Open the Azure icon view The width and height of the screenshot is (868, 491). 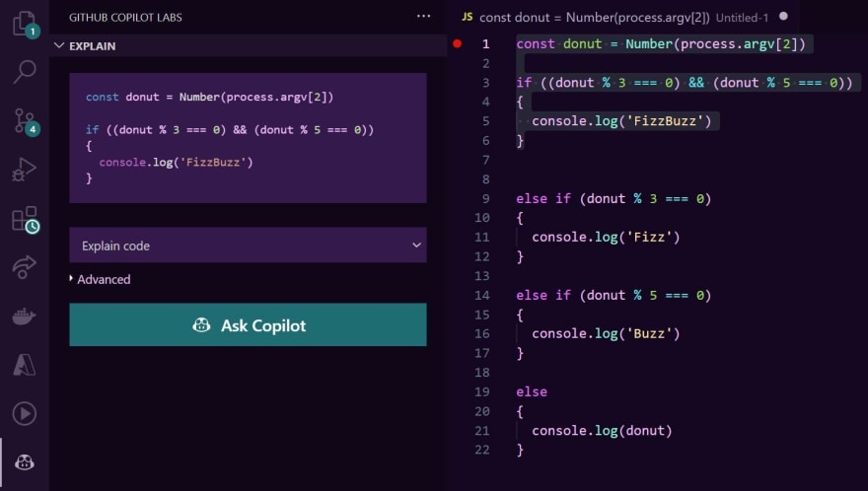point(25,365)
